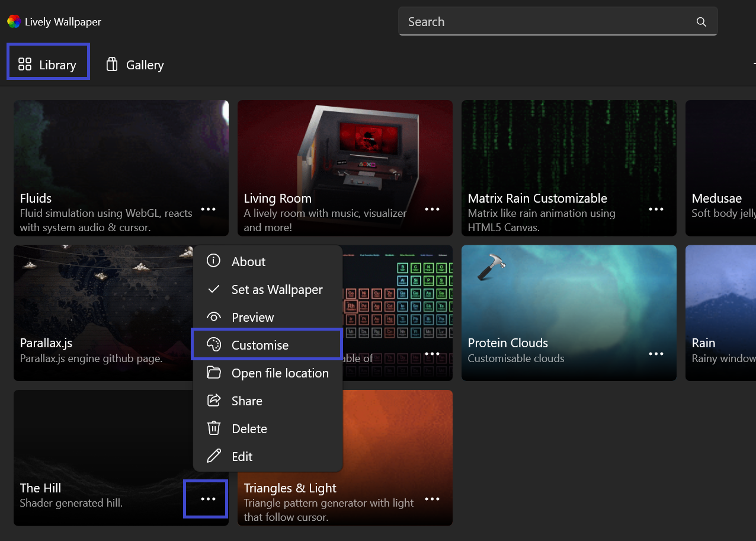756x541 pixels.
Task: Click the trash icon beside Delete
Action: coord(214,428)
